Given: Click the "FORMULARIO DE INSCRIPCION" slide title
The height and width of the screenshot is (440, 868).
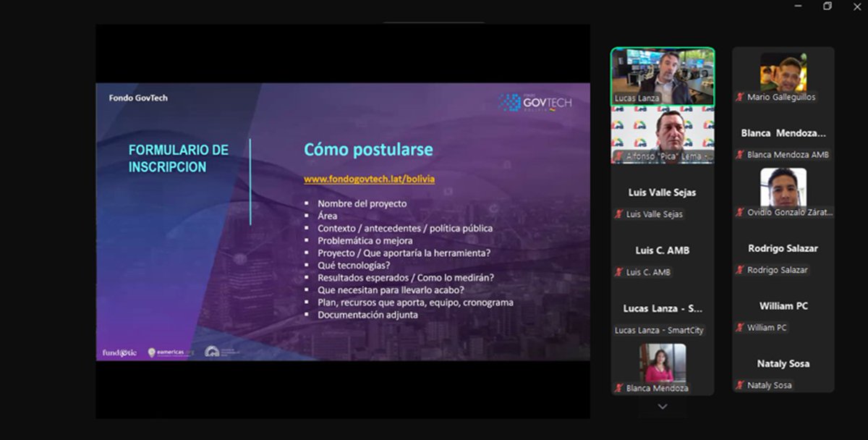Looking at the screenshot, I should pyautogui.click(x=178, y=158).
